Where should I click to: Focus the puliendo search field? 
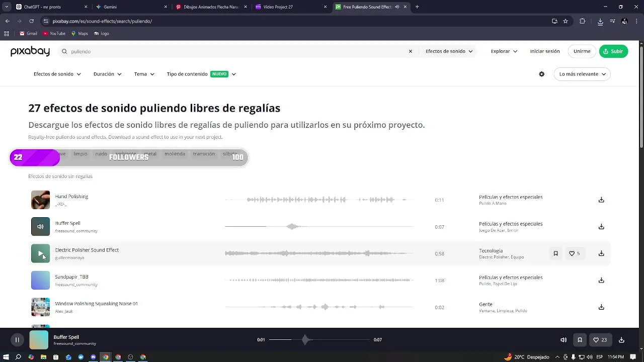[236, 51]
